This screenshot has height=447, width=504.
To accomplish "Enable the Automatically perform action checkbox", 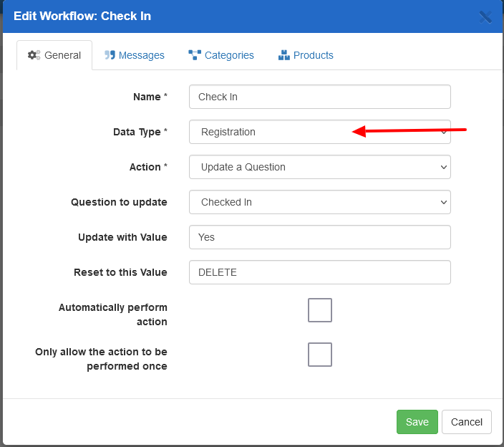I will click(320, 310).
